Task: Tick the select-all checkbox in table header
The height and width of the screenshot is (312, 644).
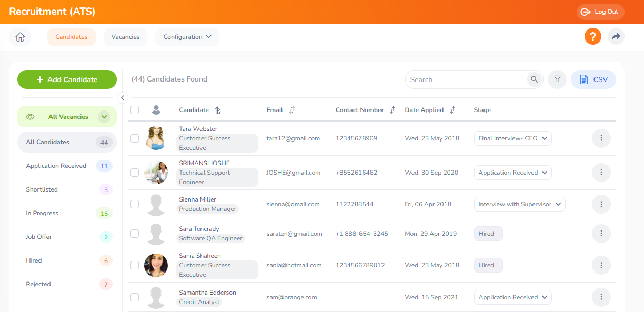Action: [135, 110]
